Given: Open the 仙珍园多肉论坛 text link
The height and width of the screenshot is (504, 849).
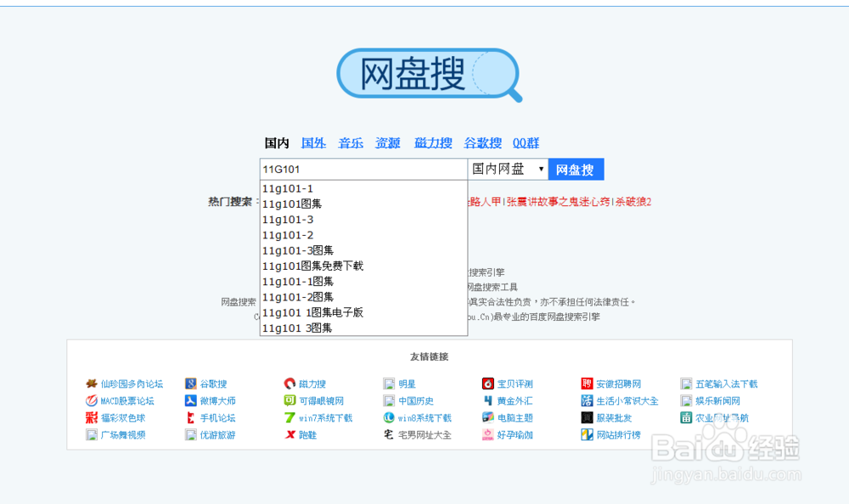Looking at the screenshot, I should [132, 384].
